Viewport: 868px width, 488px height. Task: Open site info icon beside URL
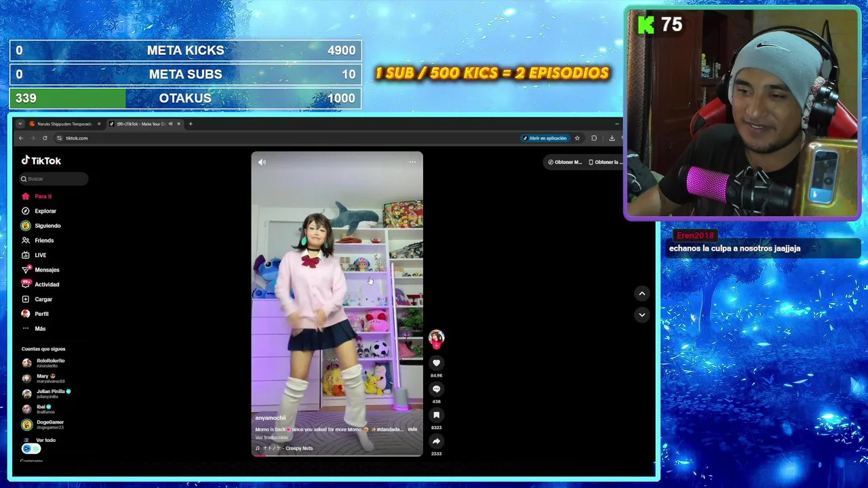coord(60,138)
